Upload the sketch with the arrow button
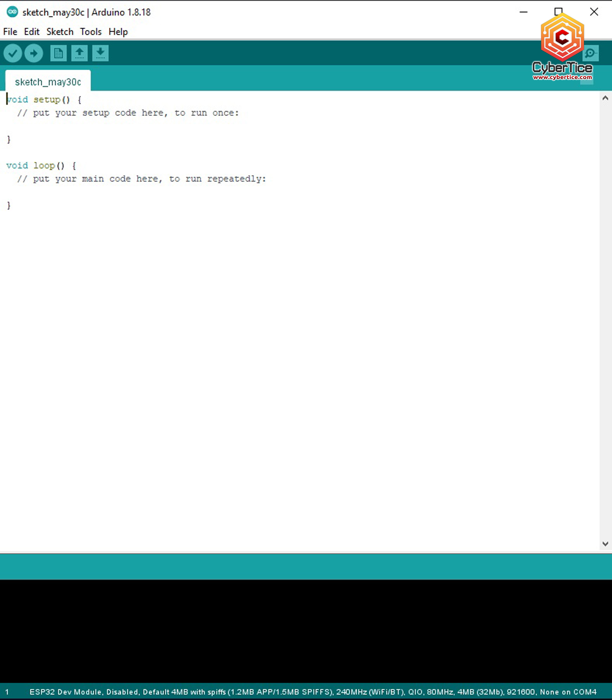 (34, 53)
